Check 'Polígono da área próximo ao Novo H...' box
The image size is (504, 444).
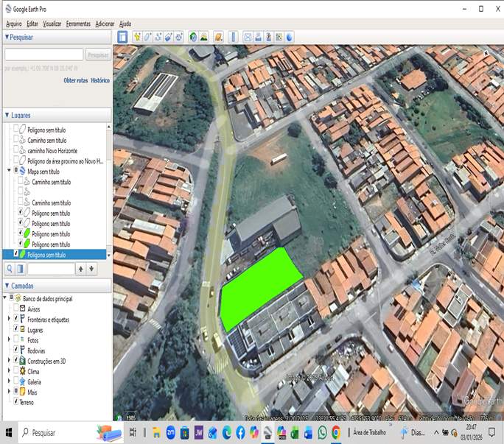coord(15,160)
